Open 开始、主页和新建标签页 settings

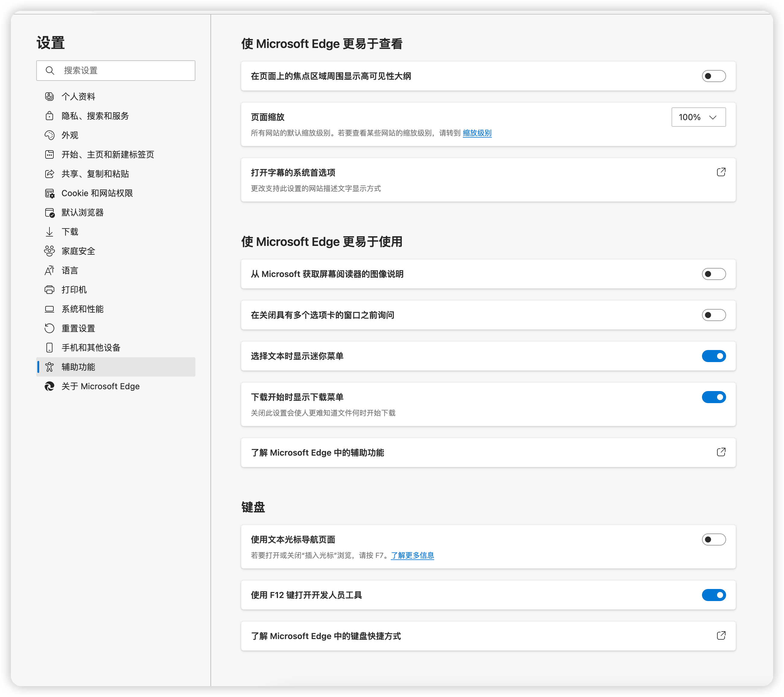click(x=116, y=154)
